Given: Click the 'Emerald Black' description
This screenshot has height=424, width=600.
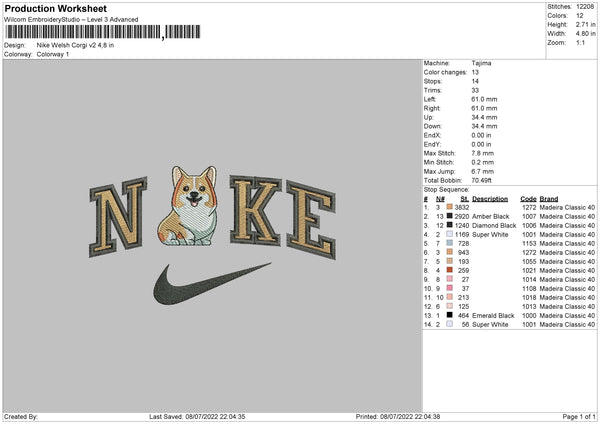Looking at the screenshot, I should tap(493, 315).
